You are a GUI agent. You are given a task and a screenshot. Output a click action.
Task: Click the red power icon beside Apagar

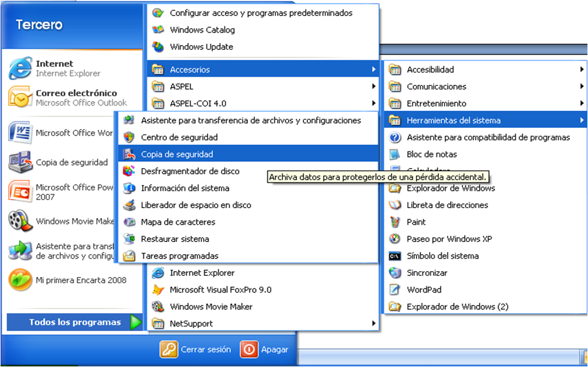[249, 349]
